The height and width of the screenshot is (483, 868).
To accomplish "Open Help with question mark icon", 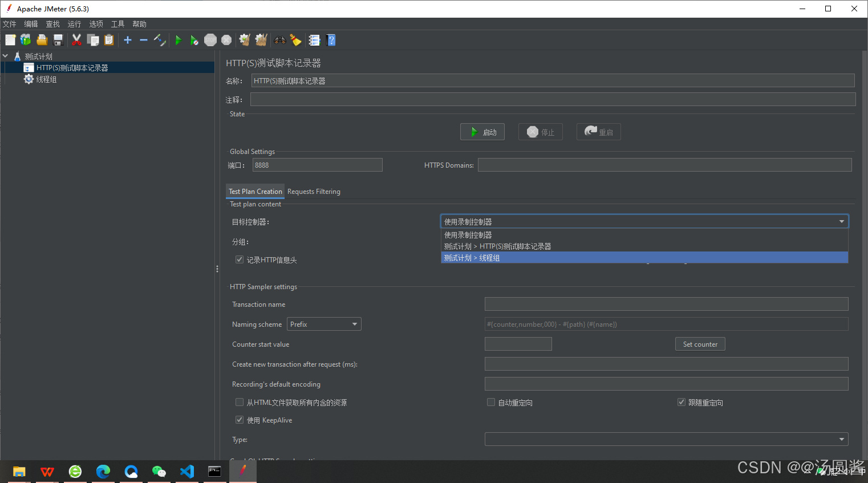I will click(331, 40).
